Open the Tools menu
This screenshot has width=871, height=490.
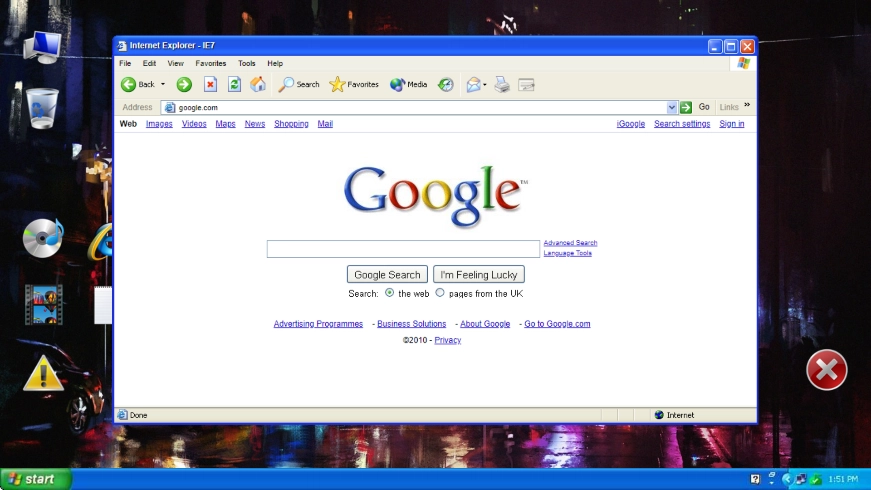pos(246,63)
